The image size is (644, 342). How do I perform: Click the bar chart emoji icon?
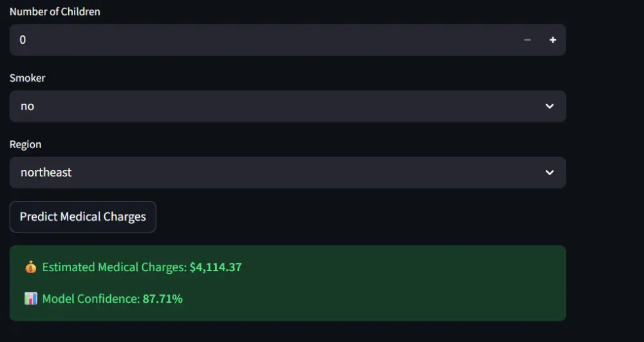(x=30, y=299)
